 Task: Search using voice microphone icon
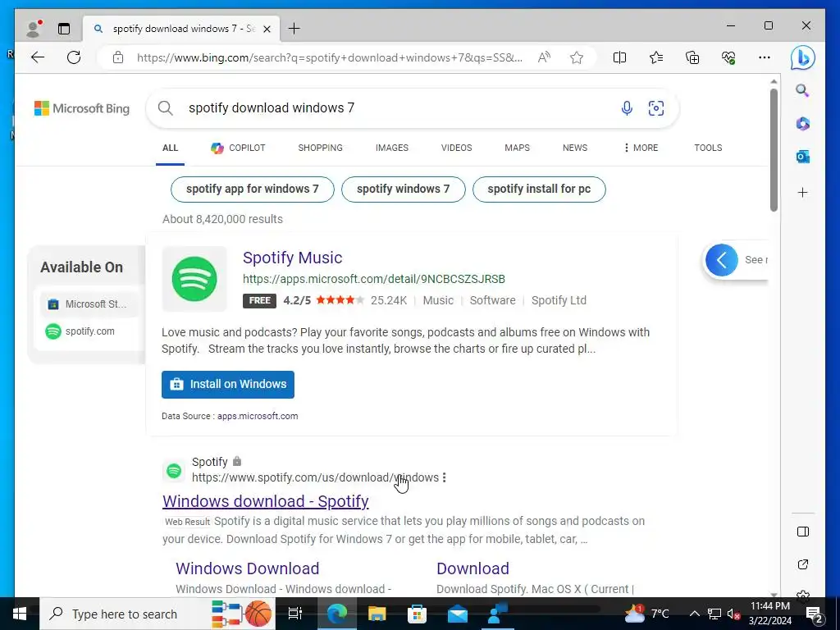[627, 108]
